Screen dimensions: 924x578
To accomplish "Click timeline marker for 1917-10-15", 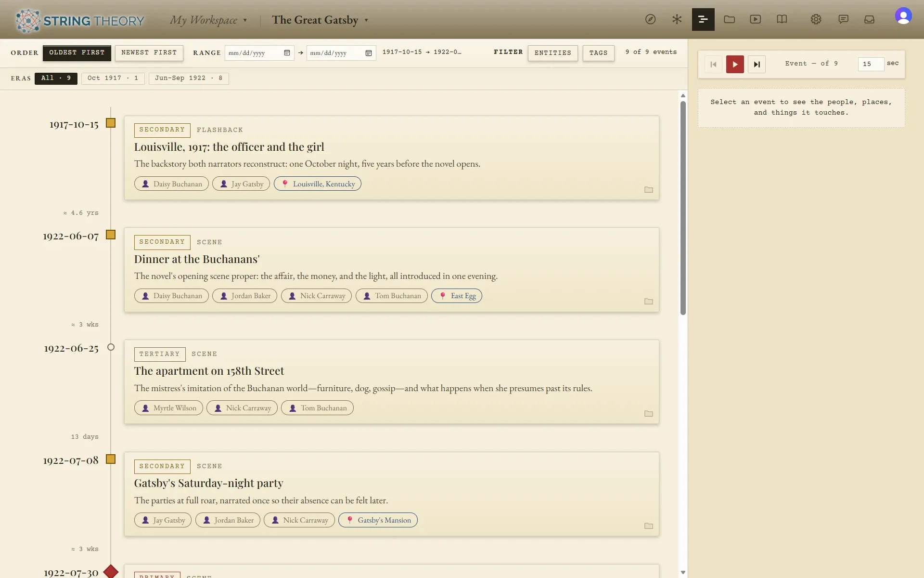I will [x=111, y=123].
